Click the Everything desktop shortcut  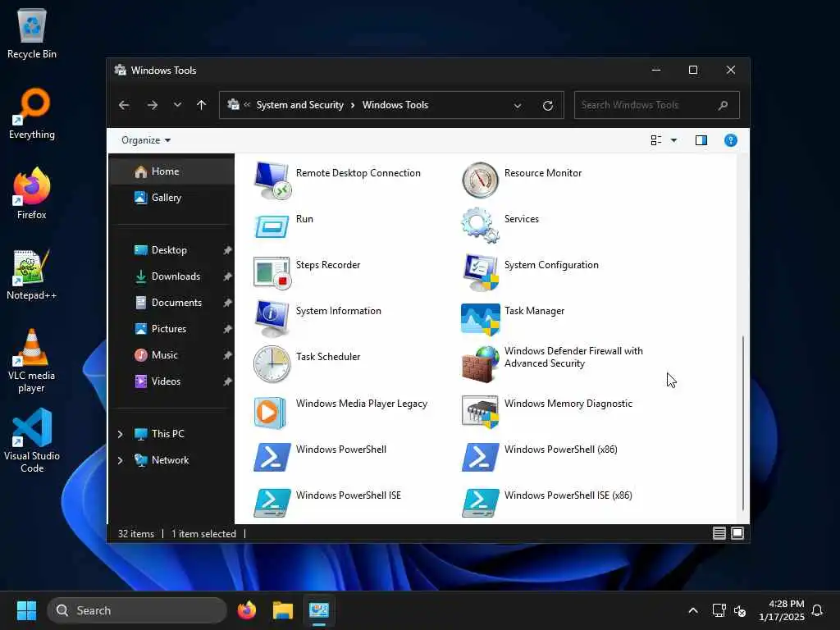click(x=32, y=113)
